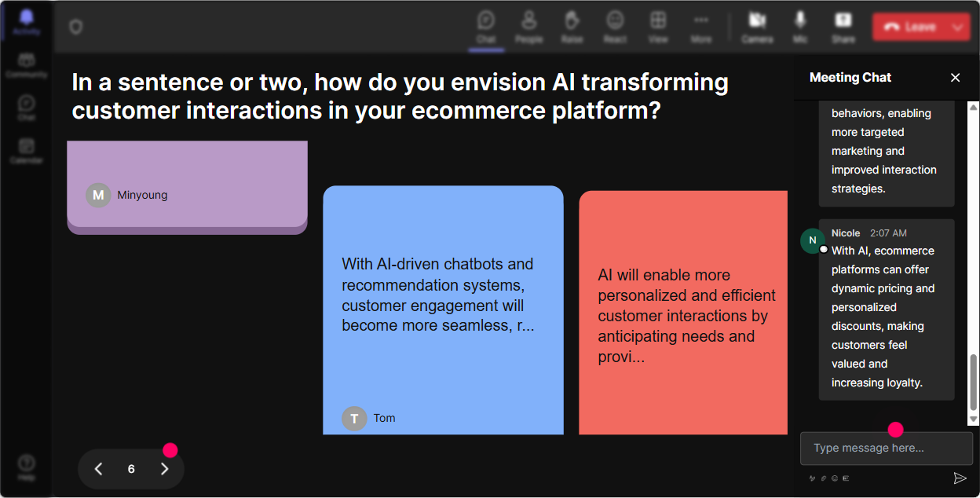Click the chat scrollbar thumb

click(x=974, y=382)
